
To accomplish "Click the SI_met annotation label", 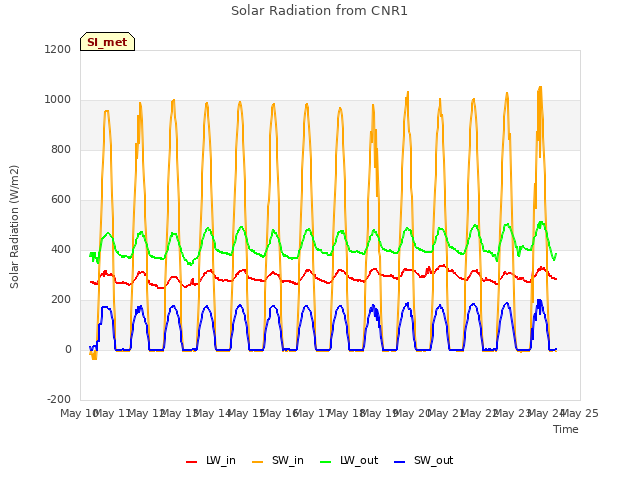I will 107,42.
